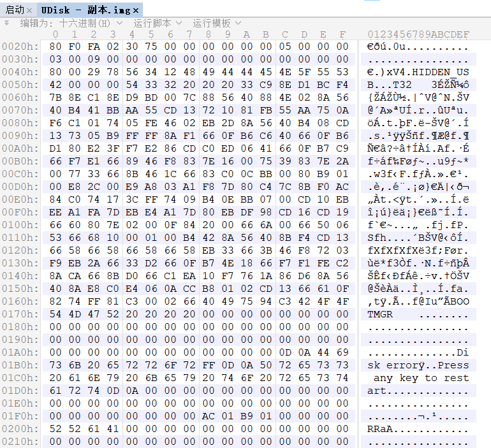Screen dimensions: 491x448
Task: Click byte 41 in row 0200h
Action: click(x=113, y=429)
